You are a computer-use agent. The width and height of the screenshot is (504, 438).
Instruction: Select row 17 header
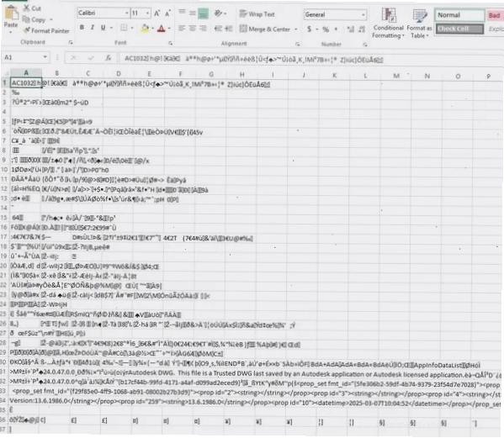[4, 237]
